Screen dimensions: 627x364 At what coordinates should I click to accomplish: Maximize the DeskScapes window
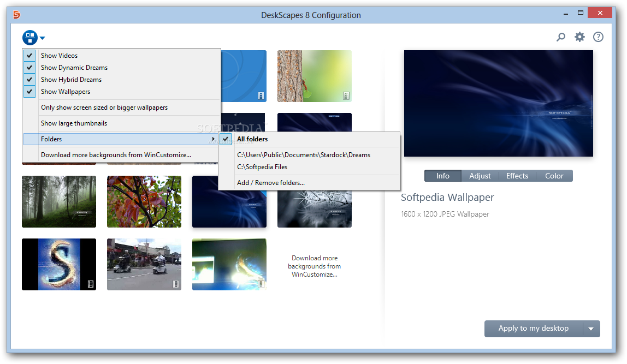581,13
